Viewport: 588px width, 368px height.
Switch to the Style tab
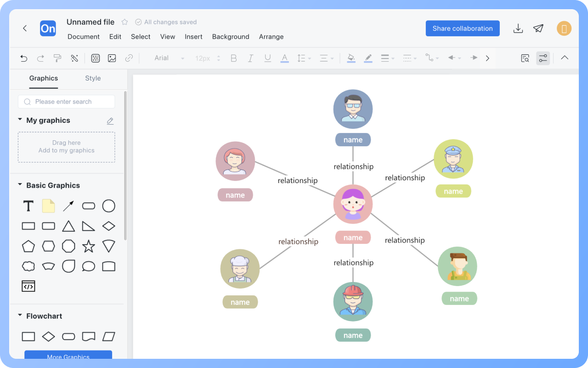pos(93,78)
